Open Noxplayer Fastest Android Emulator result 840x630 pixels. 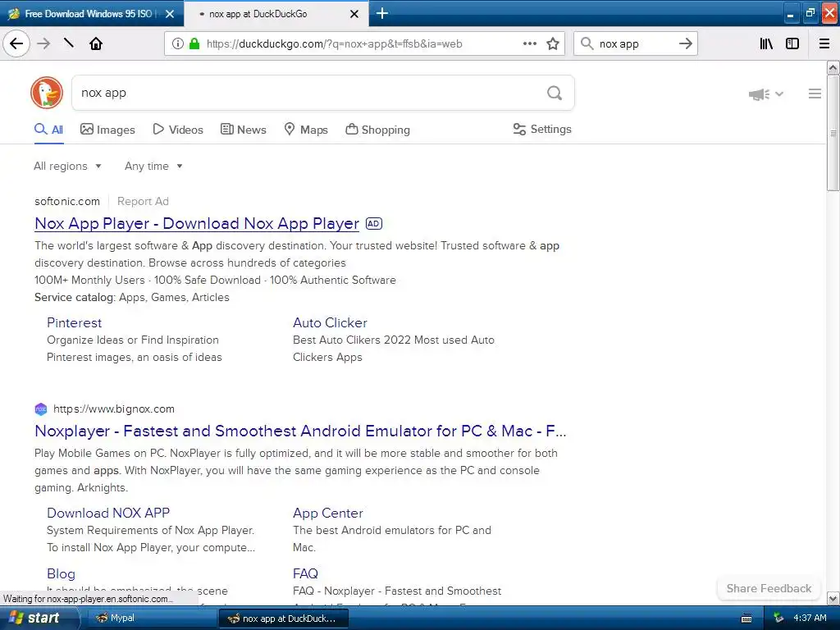(300, 431)
